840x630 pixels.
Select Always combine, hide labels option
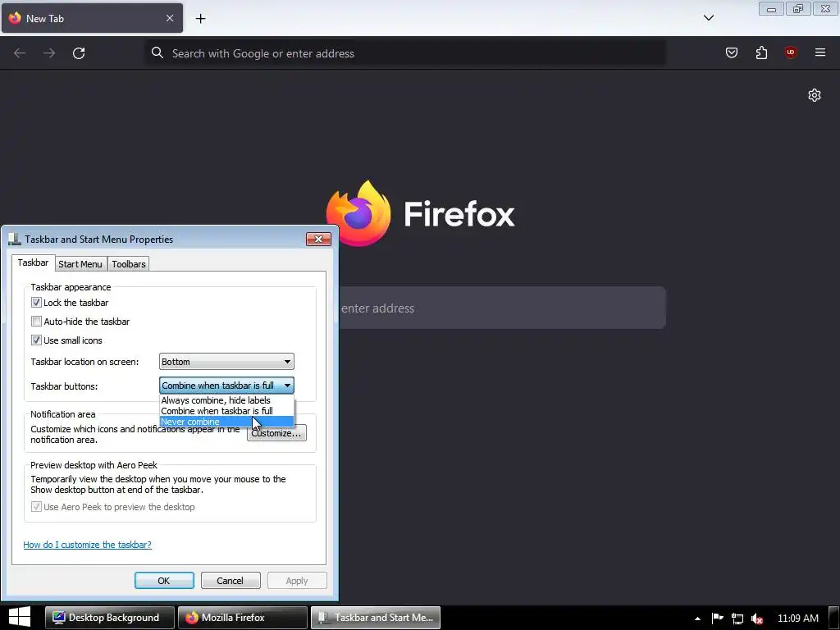(x=226, y=400)
